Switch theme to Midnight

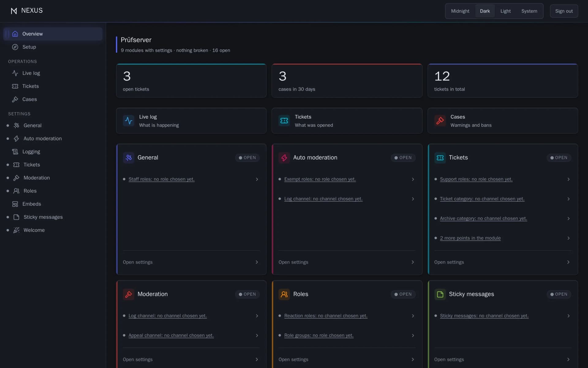click(x=460, y=11)
